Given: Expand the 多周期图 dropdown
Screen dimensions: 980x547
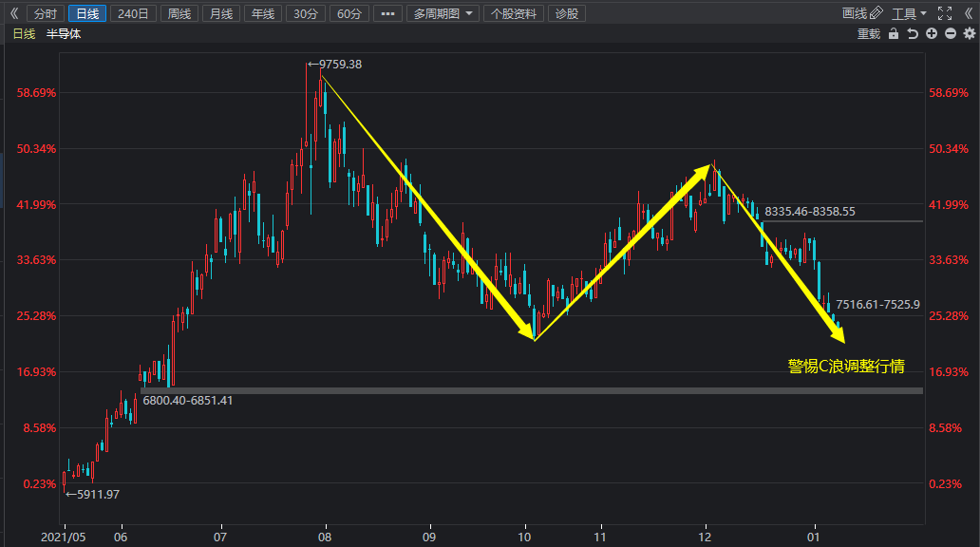Looking at the screenshot, I should tap(443, 13).
